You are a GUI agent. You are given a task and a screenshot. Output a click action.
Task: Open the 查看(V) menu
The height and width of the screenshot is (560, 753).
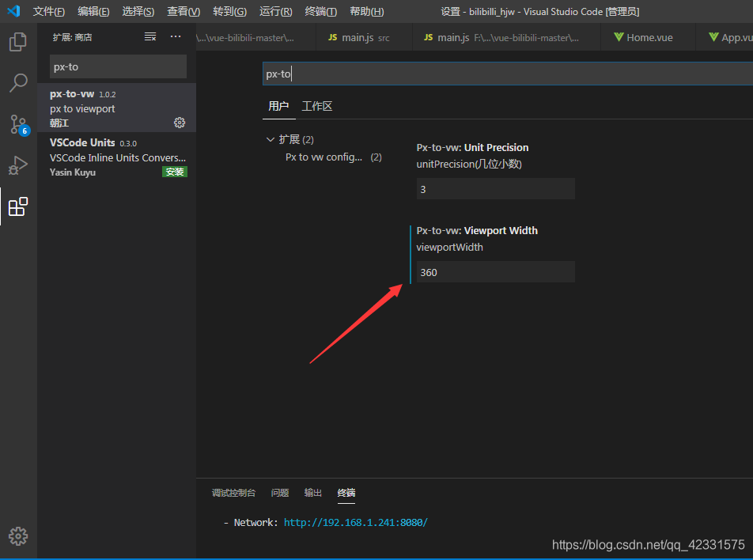coord(184,12)
